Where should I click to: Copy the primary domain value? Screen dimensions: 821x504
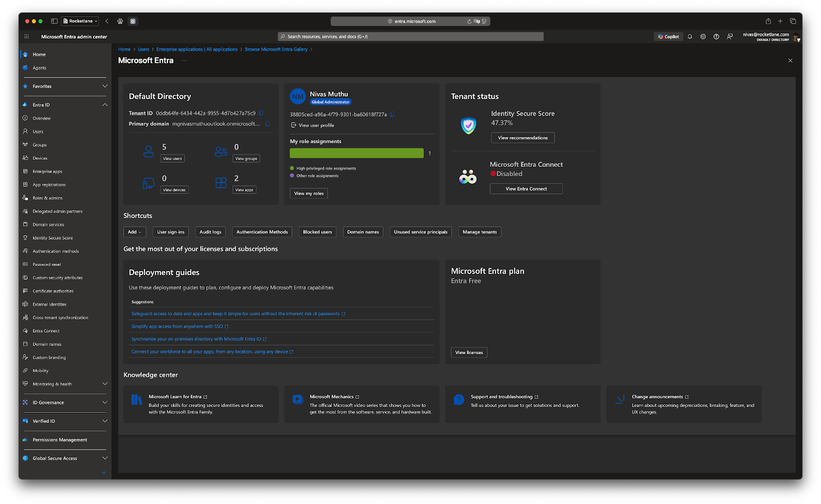click(x=267, y=124)
